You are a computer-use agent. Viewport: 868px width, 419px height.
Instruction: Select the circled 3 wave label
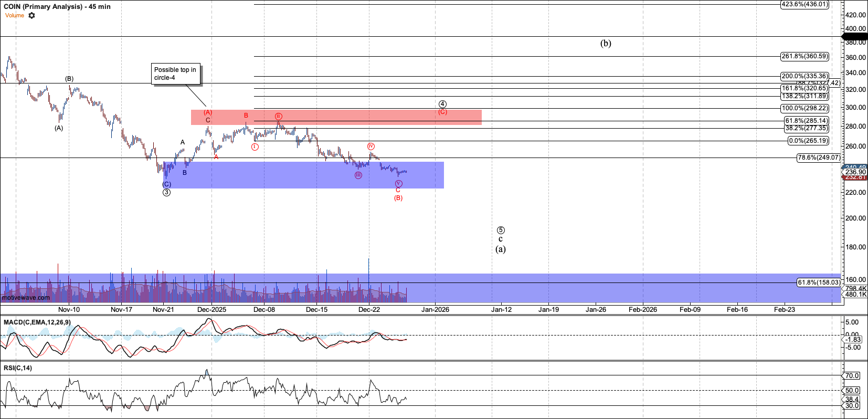(x=166, y=192)
